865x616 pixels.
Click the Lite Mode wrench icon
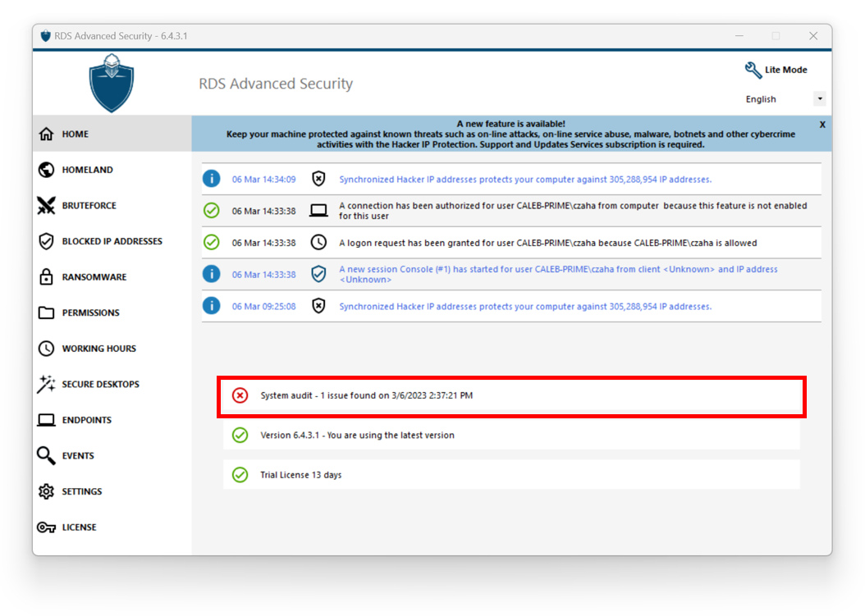pos(753,70)
